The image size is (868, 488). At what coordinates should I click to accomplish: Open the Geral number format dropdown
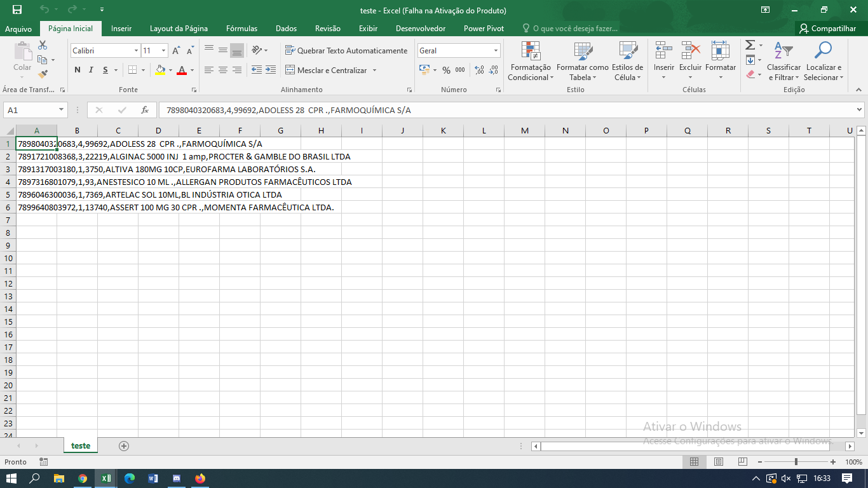click(x=496, y=50)
